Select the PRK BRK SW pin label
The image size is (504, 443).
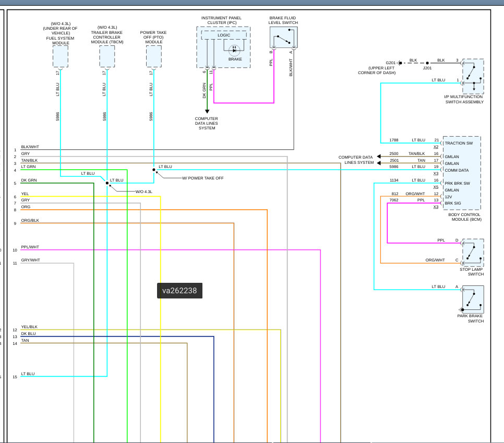(458, 183)
